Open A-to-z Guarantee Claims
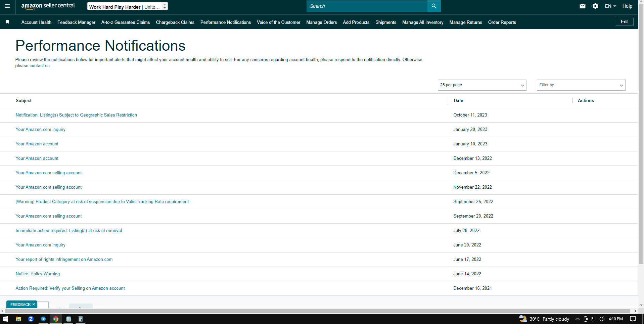The image size is (644, 324). pos(126,22)
